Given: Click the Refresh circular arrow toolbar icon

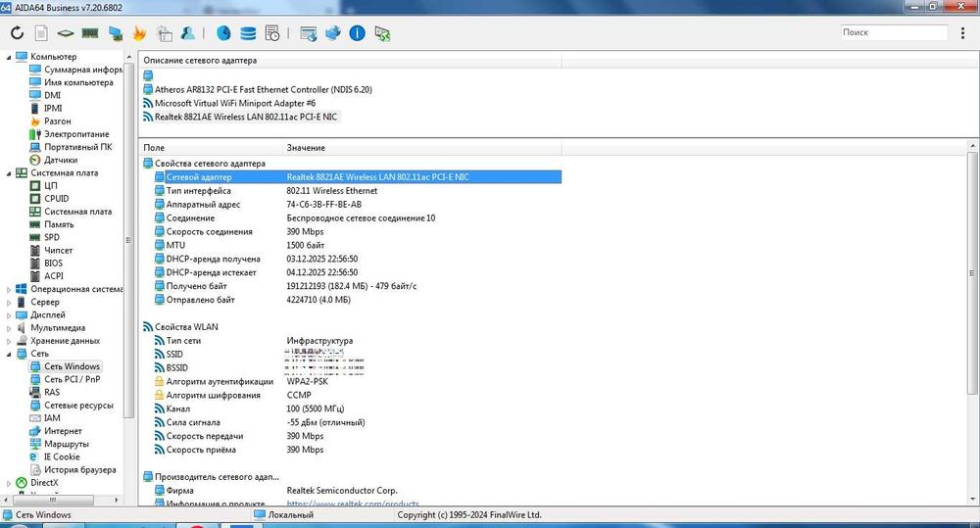Looking at the screenshot, I should [x=17, y=33].
